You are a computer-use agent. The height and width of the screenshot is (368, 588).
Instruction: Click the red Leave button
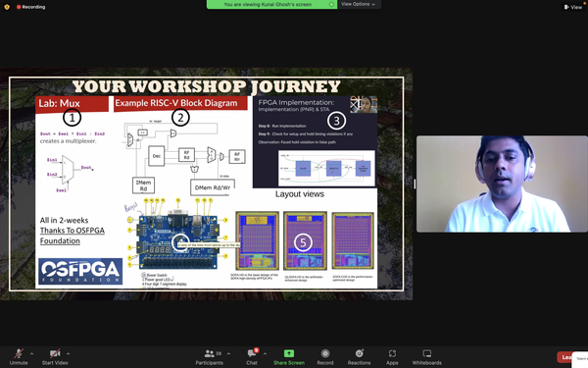coord(566,357)
